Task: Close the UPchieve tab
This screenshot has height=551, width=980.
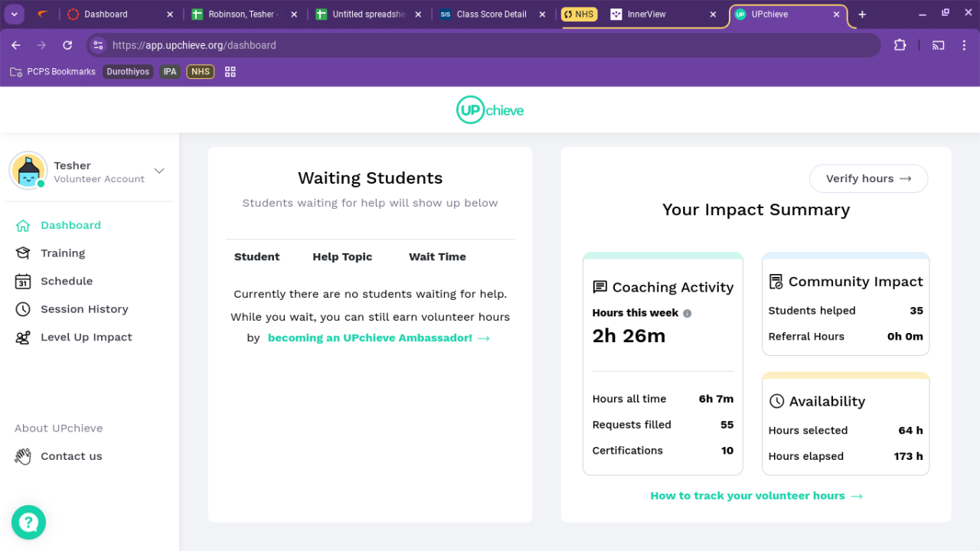Action: click(x=836, y=15)
